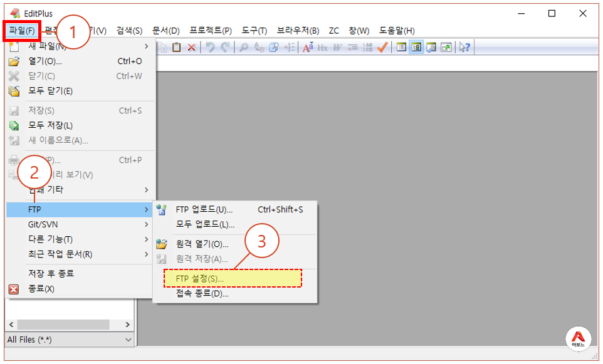Choose 모두 닫기(E) menu entry

[x=80, y=91]
